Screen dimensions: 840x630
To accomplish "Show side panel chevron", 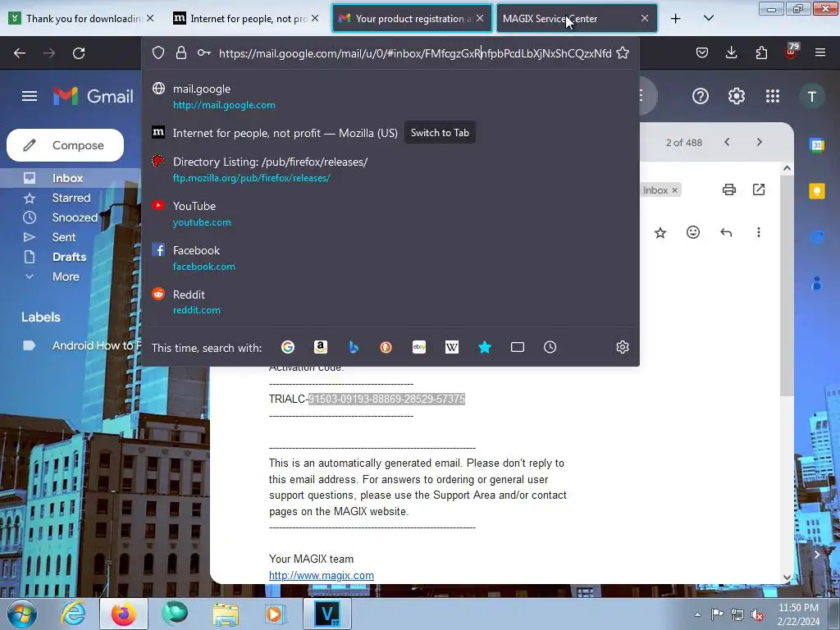I will (816, 555).
